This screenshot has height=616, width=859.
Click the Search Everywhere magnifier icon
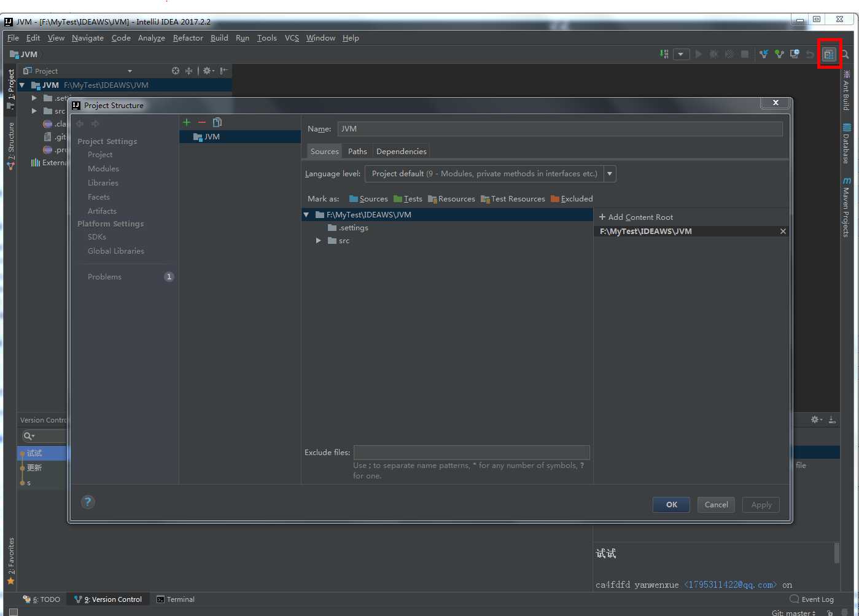[x=845, y=54]
